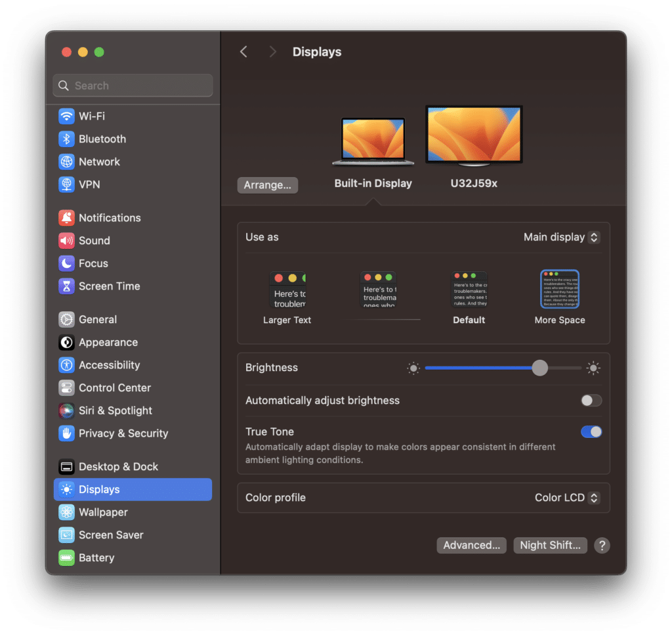Viewport: 672px width, 635px height.
Task: Open Accessibility settings
Action: pos(109,365)
